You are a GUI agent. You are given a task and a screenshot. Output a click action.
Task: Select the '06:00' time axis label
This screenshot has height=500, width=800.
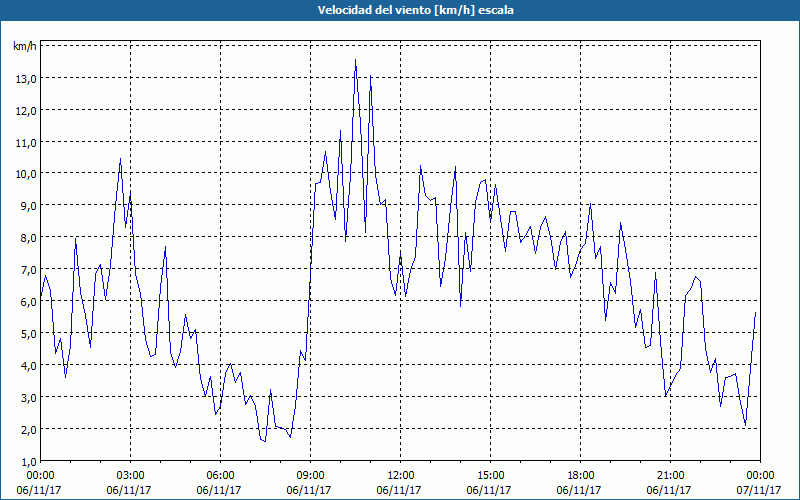click(220, 476)
